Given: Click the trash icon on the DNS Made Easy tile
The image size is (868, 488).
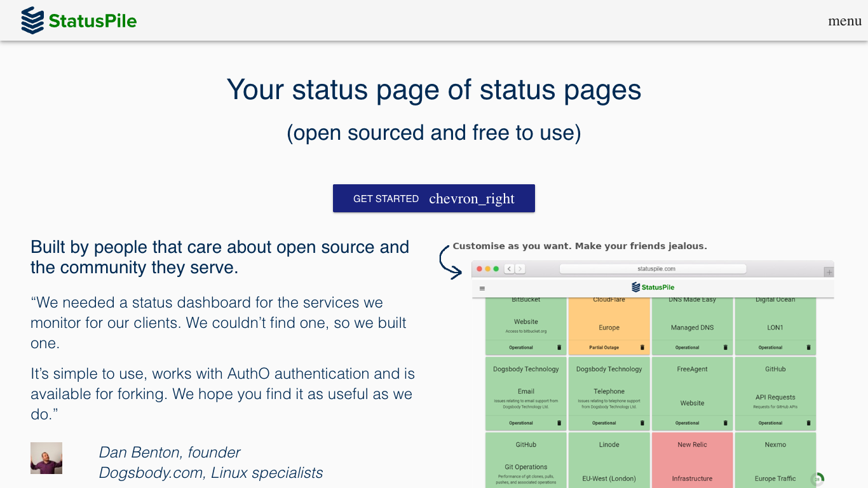Looking at the screenshot, I should coord(726,348).
